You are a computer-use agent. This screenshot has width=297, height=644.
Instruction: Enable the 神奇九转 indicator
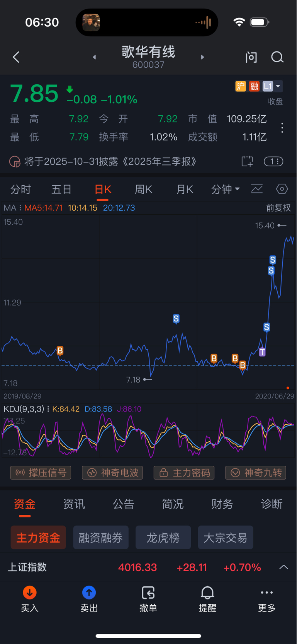[256, 473]
